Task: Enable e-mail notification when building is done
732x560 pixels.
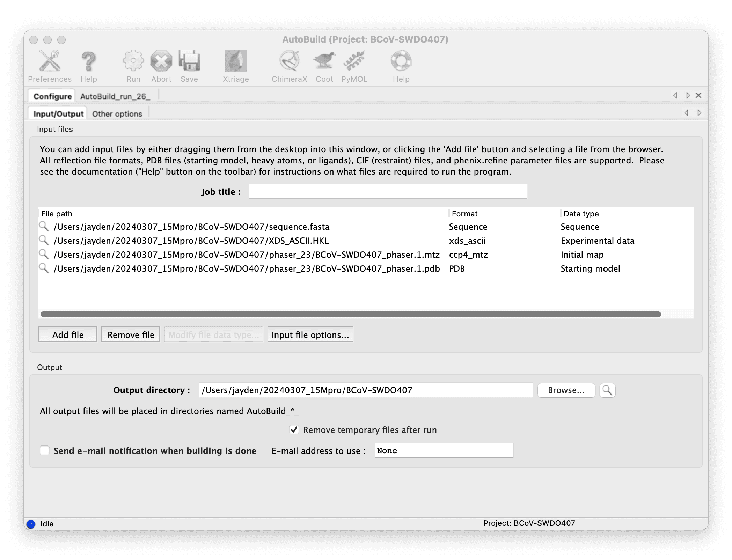Action: pos(45,450)
